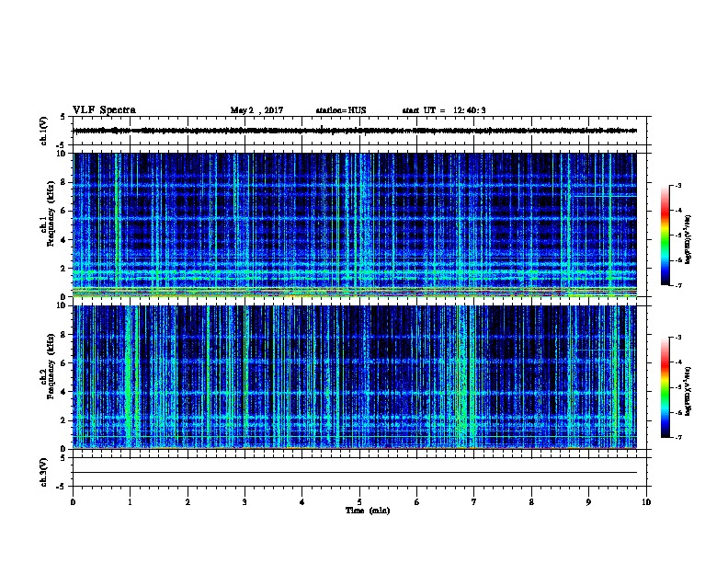Click tick label 10 on the Time axis
This screenshot has width=728, height=563.
click(646, 502)
